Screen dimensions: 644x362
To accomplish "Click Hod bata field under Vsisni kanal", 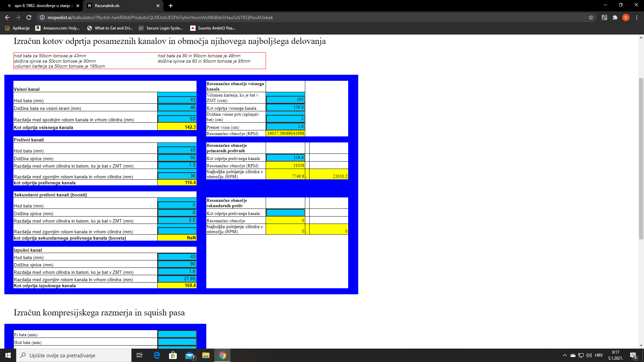I will point(177,100).
